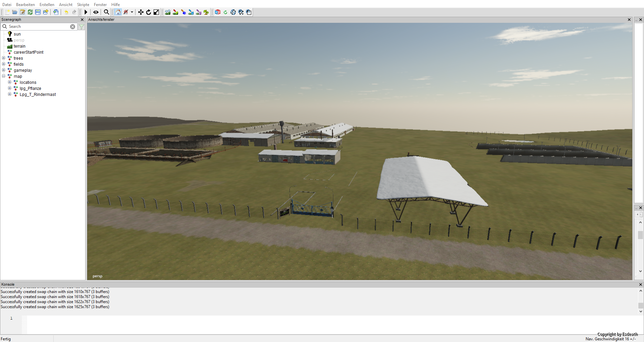
Task: Click the tree placement tool icon
Action: (206, 12)
